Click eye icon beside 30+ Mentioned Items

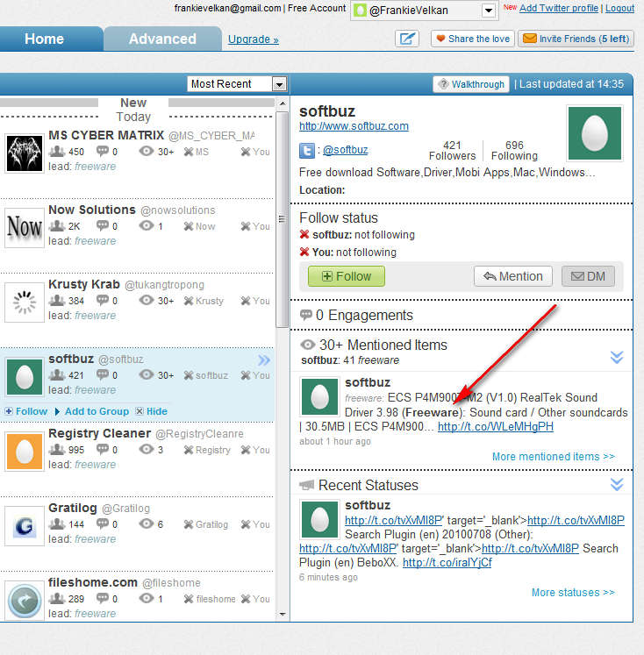308,345
